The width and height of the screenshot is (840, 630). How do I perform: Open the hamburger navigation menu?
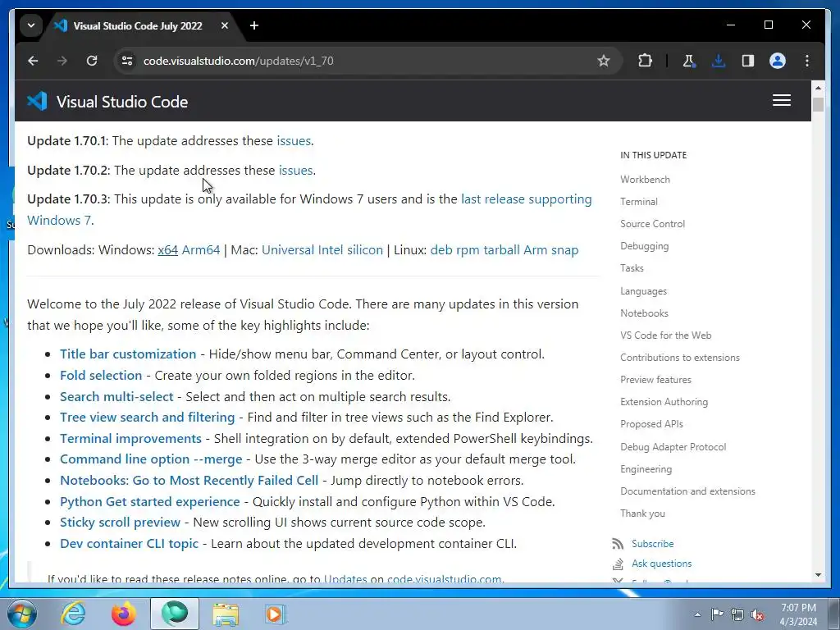click(782, 101)
